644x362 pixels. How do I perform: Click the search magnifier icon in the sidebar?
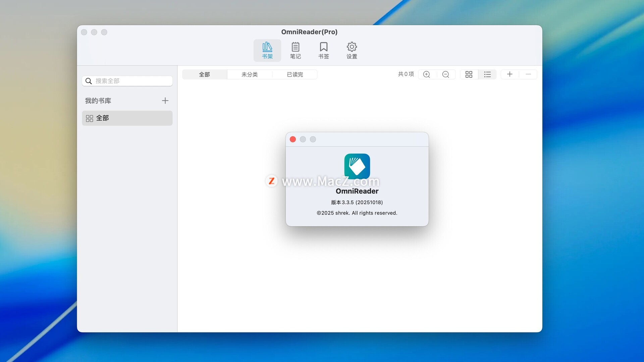(89, 81)
